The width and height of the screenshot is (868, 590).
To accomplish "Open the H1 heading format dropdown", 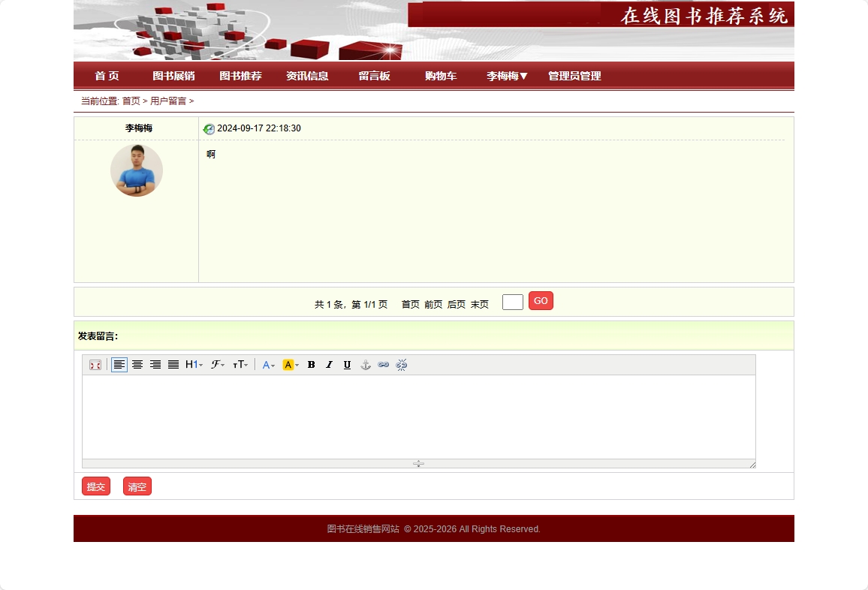I will tap(194, 365).
